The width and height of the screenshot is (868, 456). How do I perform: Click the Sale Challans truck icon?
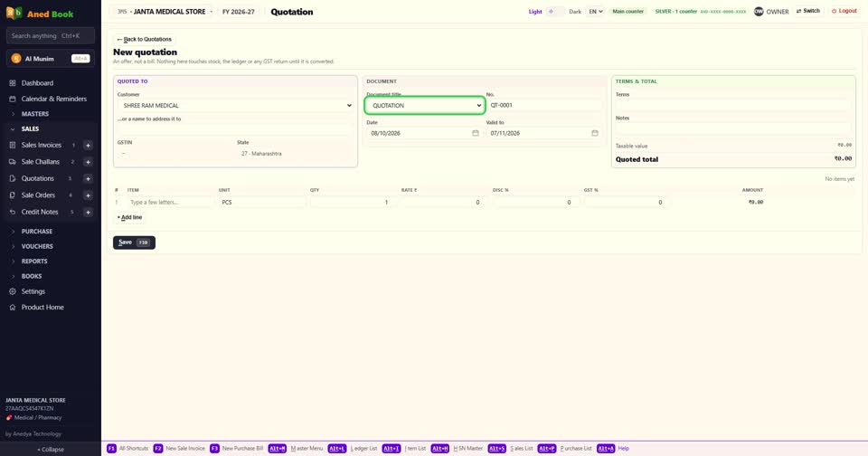coord(12,162)
